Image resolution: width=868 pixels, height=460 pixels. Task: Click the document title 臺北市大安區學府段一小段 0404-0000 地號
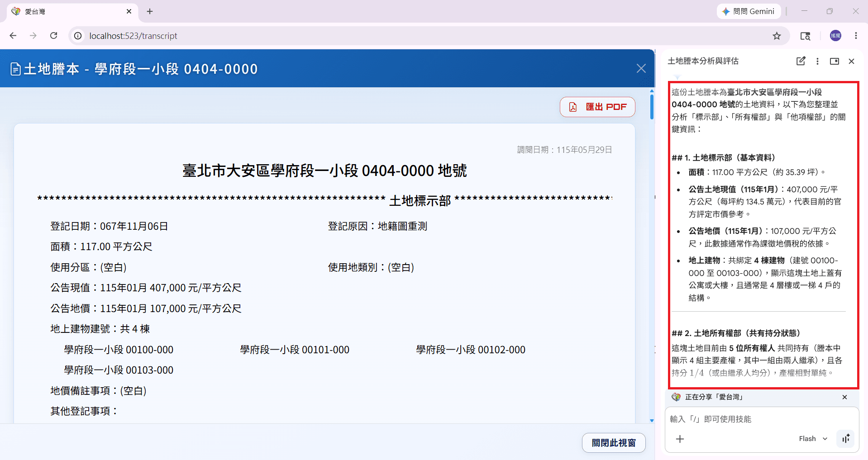tap(324, 171)
